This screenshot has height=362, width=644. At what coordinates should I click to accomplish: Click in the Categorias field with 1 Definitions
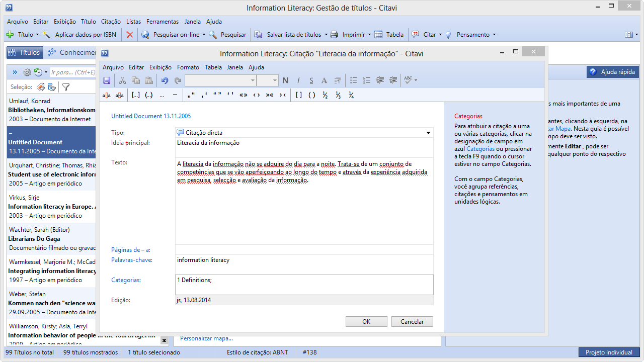click(x=304, y=285)
